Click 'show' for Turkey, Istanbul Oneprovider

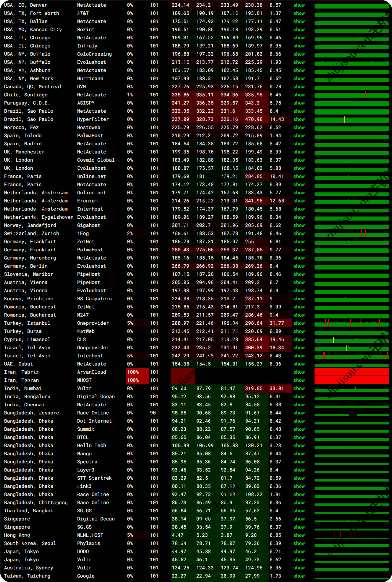click(x=299, y=323)
